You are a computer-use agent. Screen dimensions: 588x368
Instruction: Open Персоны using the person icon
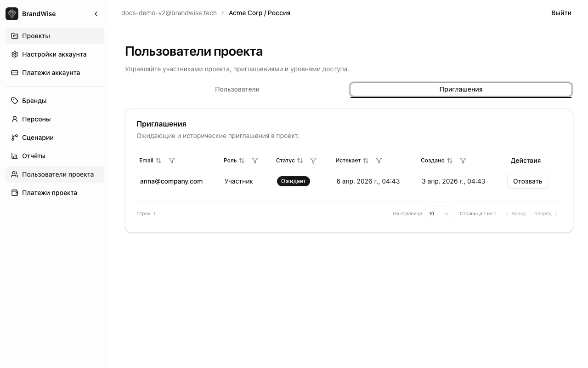tap(14, 119)
